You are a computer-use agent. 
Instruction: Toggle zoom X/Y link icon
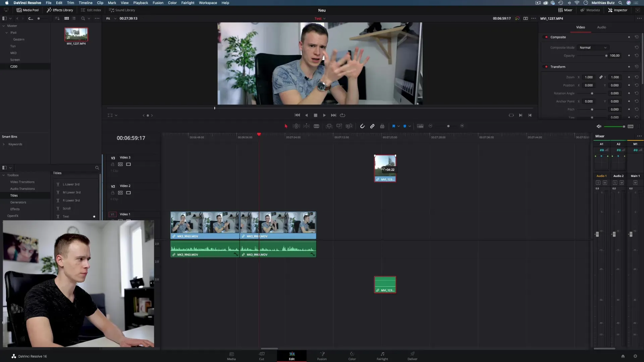[601, 77]
